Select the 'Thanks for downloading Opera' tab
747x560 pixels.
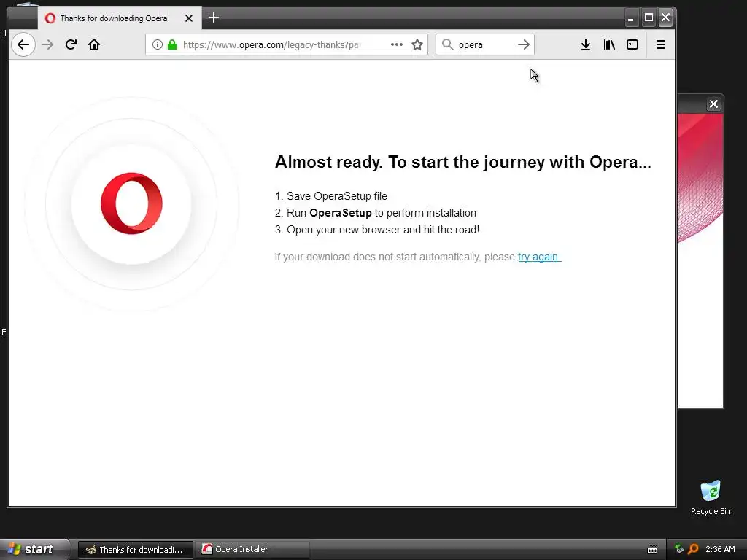pos(113,18)
